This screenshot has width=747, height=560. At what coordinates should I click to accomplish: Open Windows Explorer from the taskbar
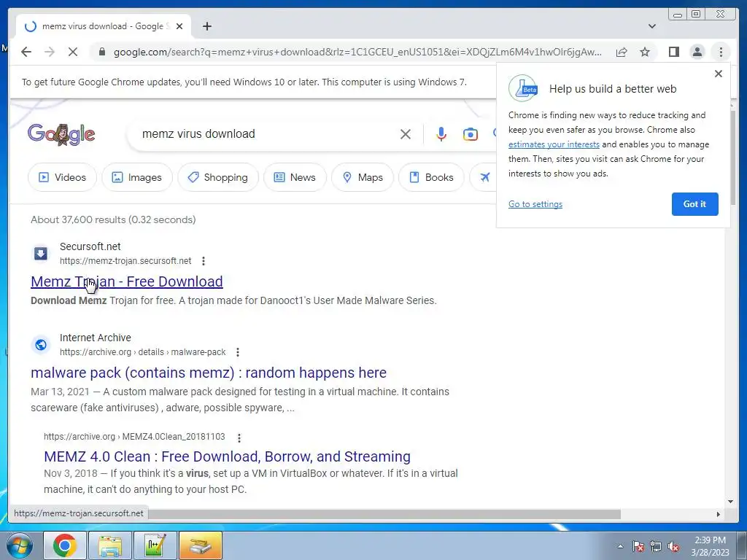click(109, 545)
